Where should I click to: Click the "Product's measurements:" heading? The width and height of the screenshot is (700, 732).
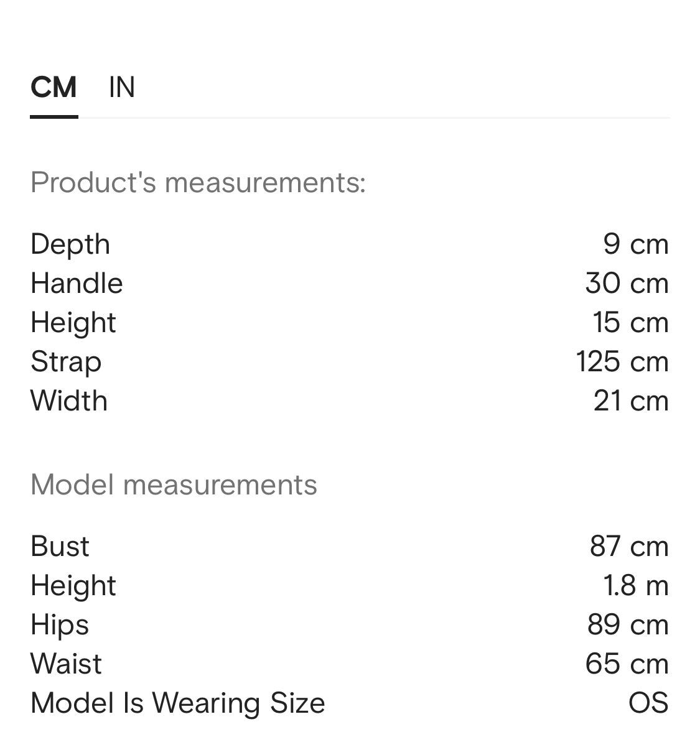tap(198, 182)
